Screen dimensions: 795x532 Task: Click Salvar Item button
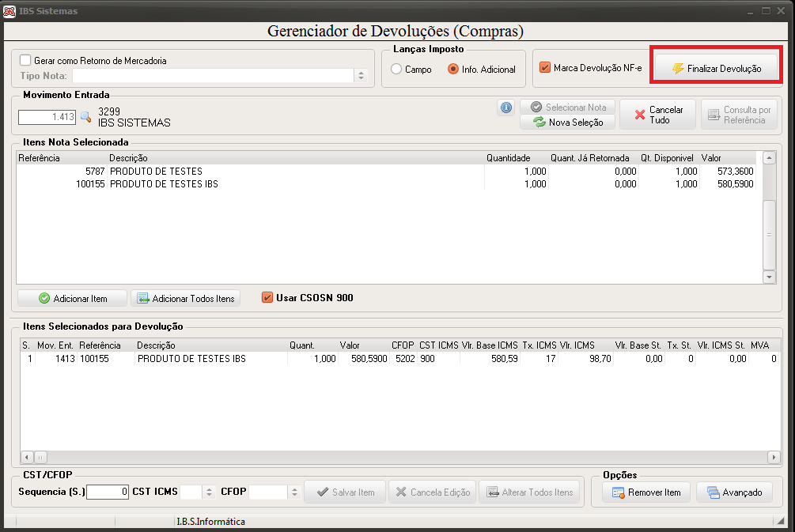click(x=345, y=492)
